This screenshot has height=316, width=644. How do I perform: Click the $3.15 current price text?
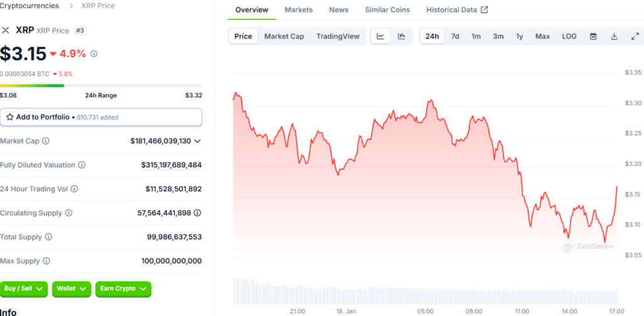[x=23, y=54]
